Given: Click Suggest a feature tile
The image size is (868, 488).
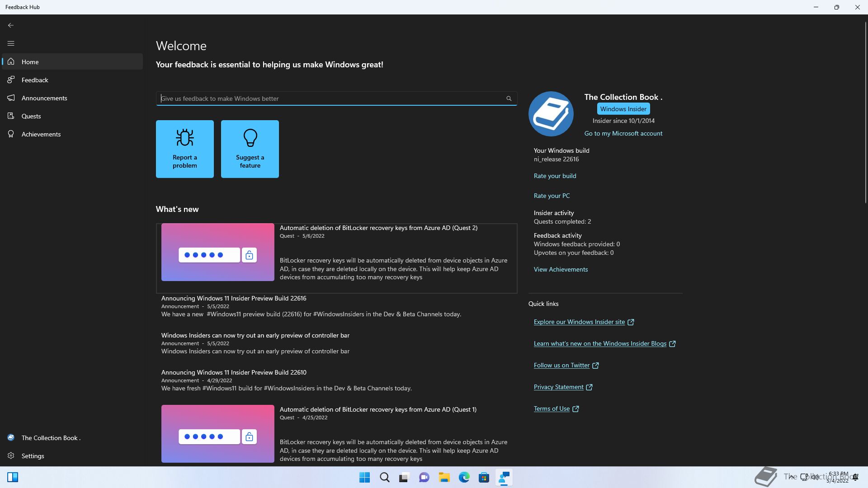Looking at the screenshot, I should click(250, 149).
